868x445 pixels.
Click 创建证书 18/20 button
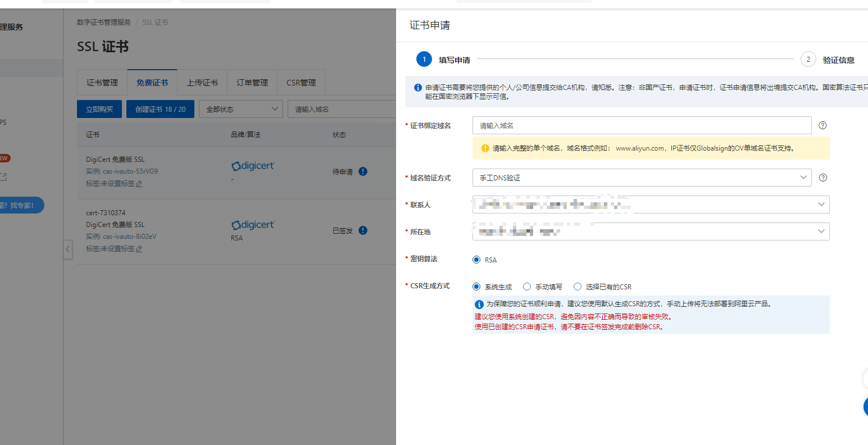(160, 109)
